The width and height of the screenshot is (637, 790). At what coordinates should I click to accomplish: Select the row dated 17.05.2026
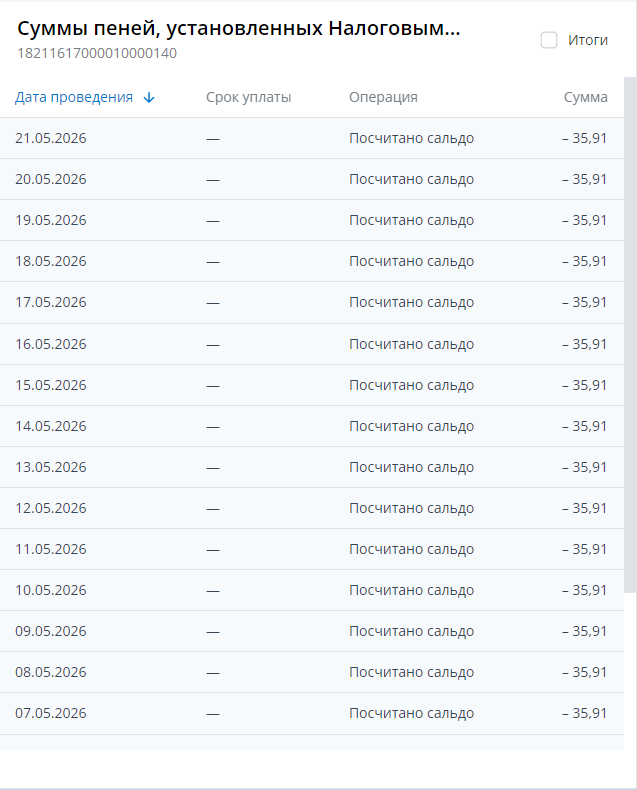(312, 302)
